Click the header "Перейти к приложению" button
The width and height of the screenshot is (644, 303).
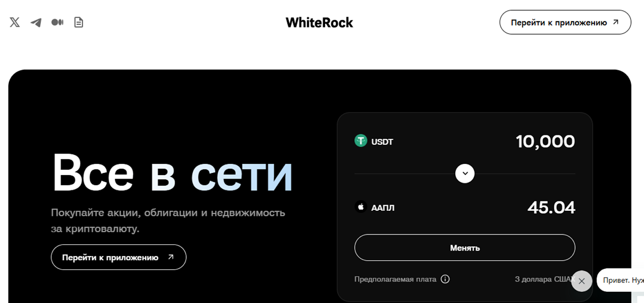(x=565, y=22)
